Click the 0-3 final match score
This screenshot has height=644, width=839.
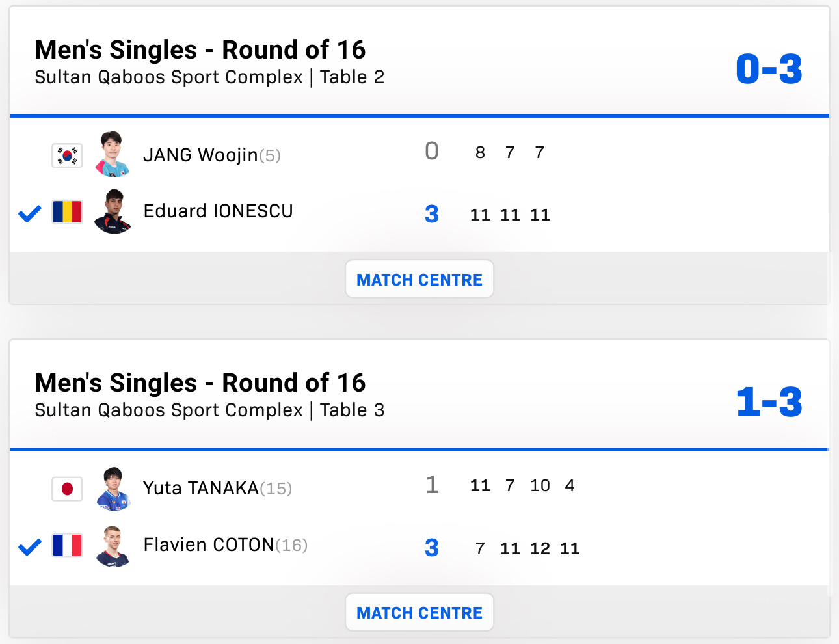pyautogui.click(x=769, y=69)
